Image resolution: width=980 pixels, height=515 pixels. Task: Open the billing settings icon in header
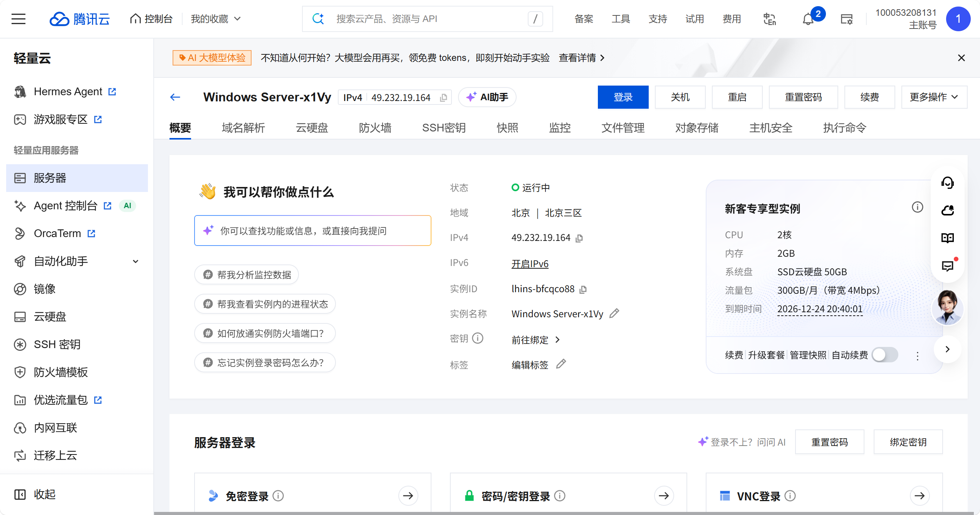click(846, 19)
